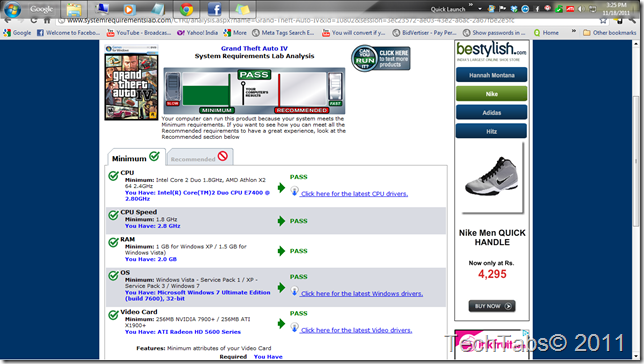Open the Other bookmarks folder
Viewport: 644px width, 364px height.
(610, 32)
